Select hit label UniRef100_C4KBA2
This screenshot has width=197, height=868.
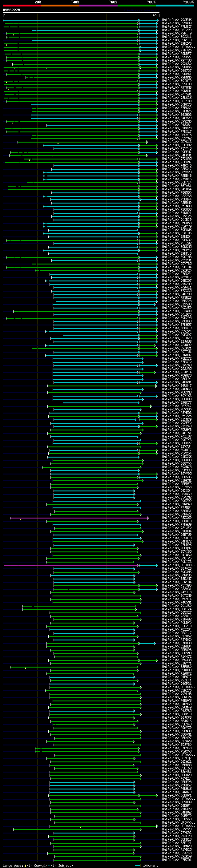point(177,813)
